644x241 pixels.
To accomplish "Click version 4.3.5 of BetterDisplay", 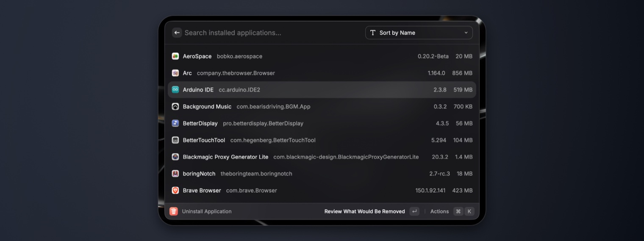I will tap(442, 123).
